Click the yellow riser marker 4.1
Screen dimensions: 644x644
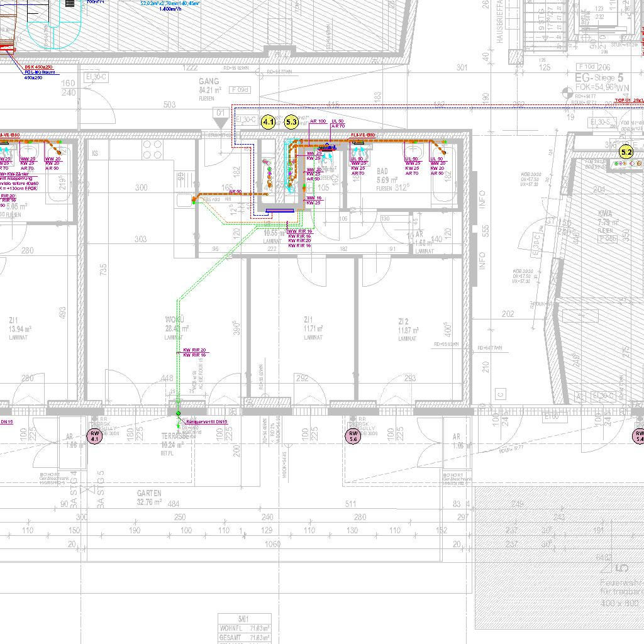point(269,122)
